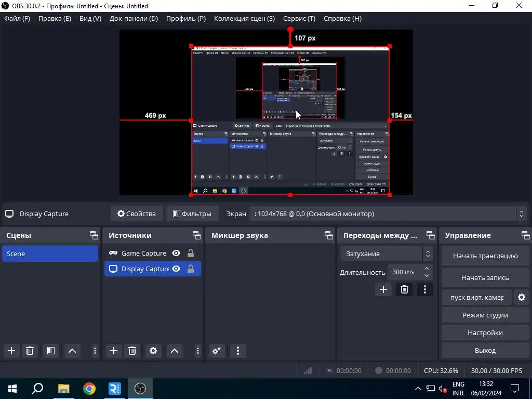Click Начать запись button
This screenshot has height=399, width=532.
point(485,277)
